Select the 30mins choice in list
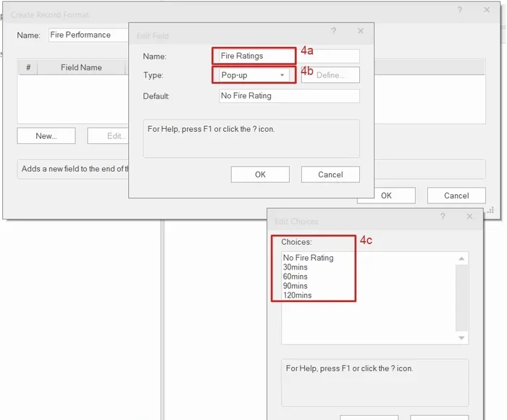 click(296, 267)
